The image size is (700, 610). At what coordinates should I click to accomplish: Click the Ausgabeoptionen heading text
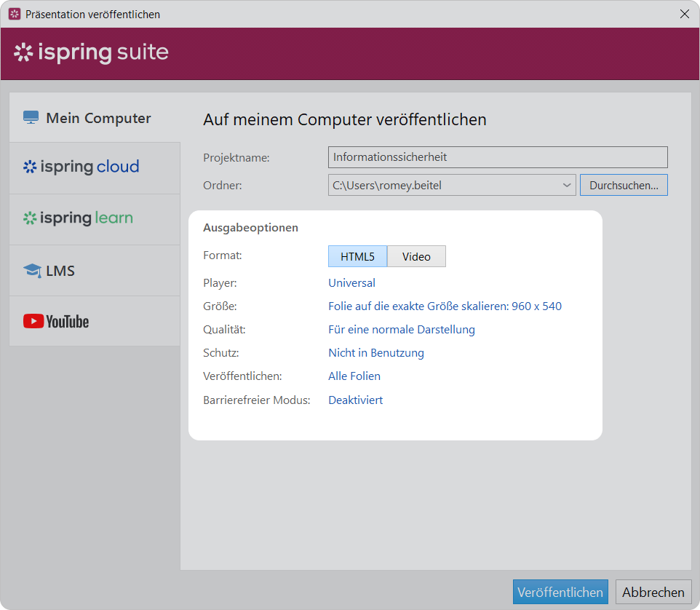pos(250,228)
